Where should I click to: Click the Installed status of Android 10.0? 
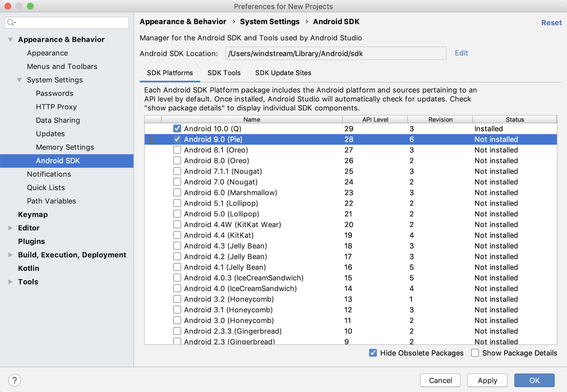pyautogui.click(x=489, y=129)
